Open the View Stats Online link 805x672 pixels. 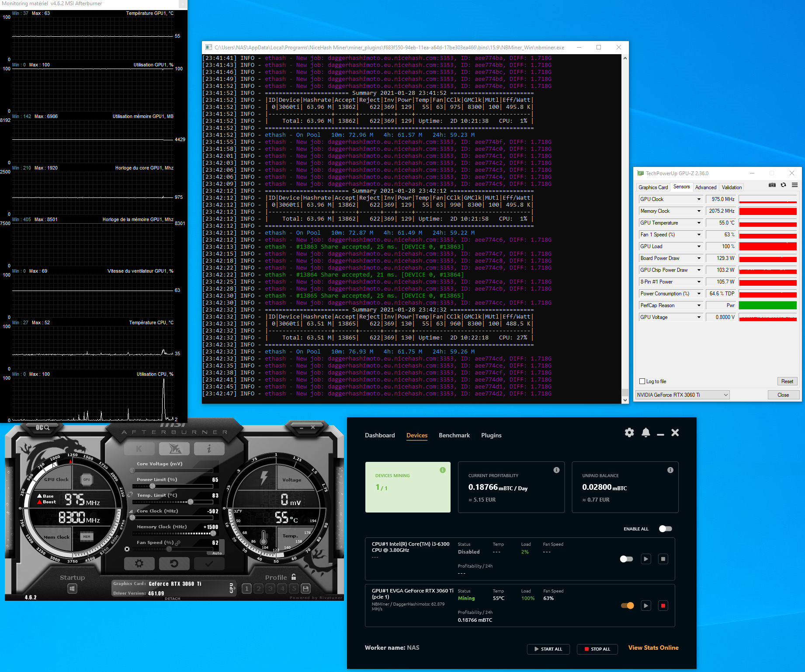[x=653, y=648]
